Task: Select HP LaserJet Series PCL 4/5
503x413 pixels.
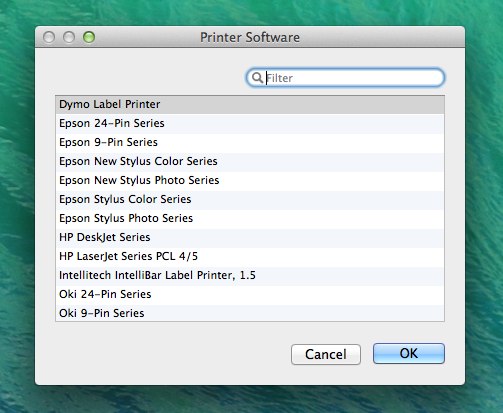Action: pyautogui.click(x=250, y=257)
